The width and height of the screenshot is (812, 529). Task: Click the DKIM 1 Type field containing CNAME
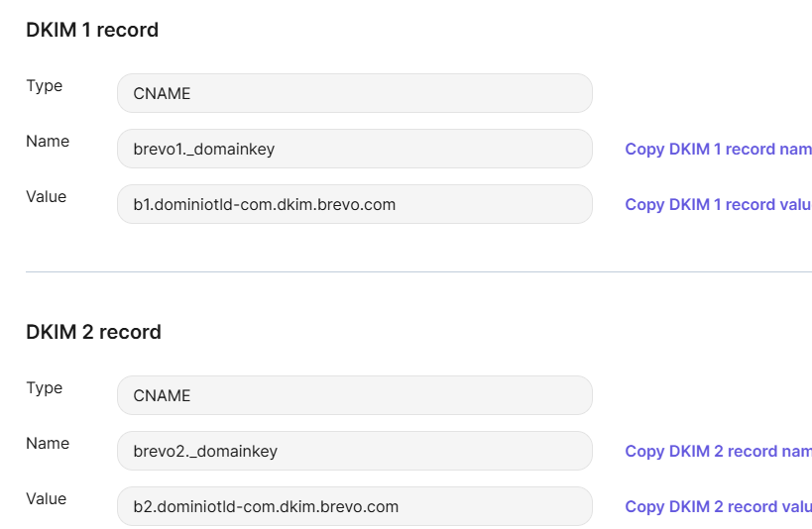[x=354, y=93]
